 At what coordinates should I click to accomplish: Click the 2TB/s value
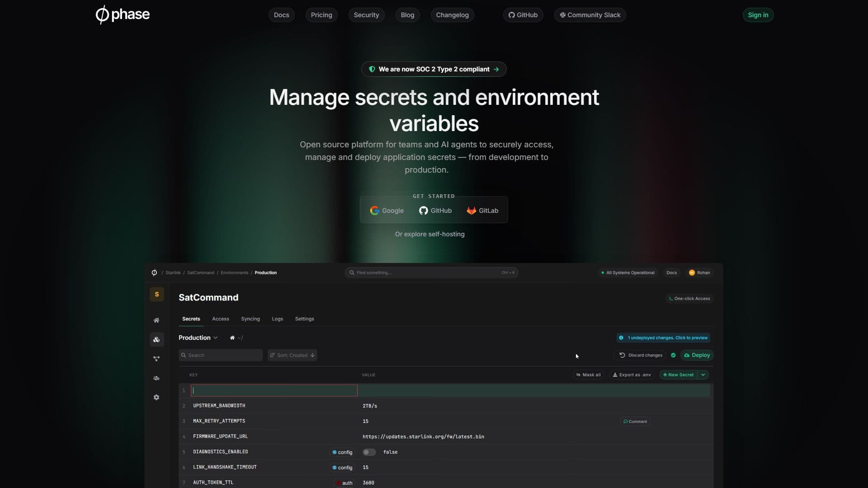[x=369, y=406]
